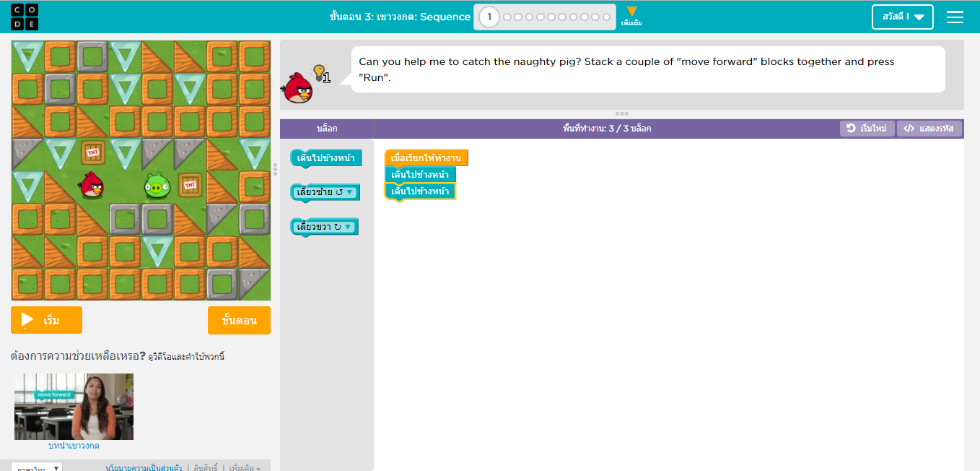Click the resize grip under the instructions
980x471 pixels.
coord(621,113)
